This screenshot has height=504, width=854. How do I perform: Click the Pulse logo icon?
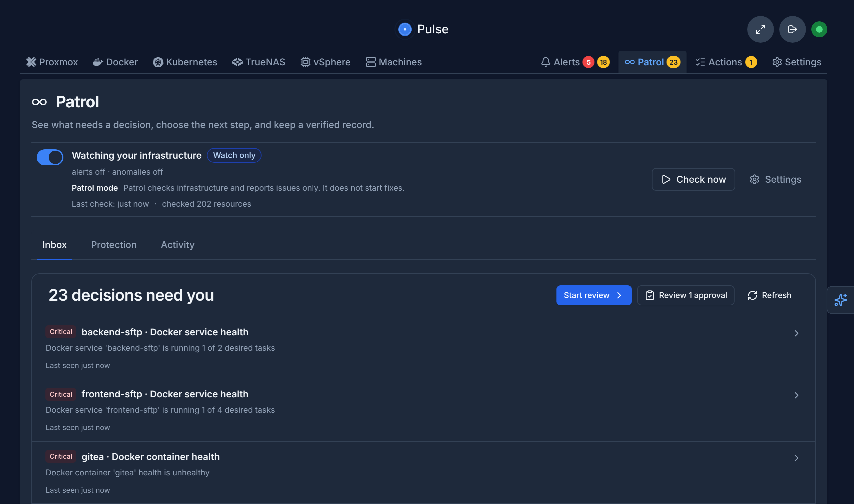tap(405, 29)
